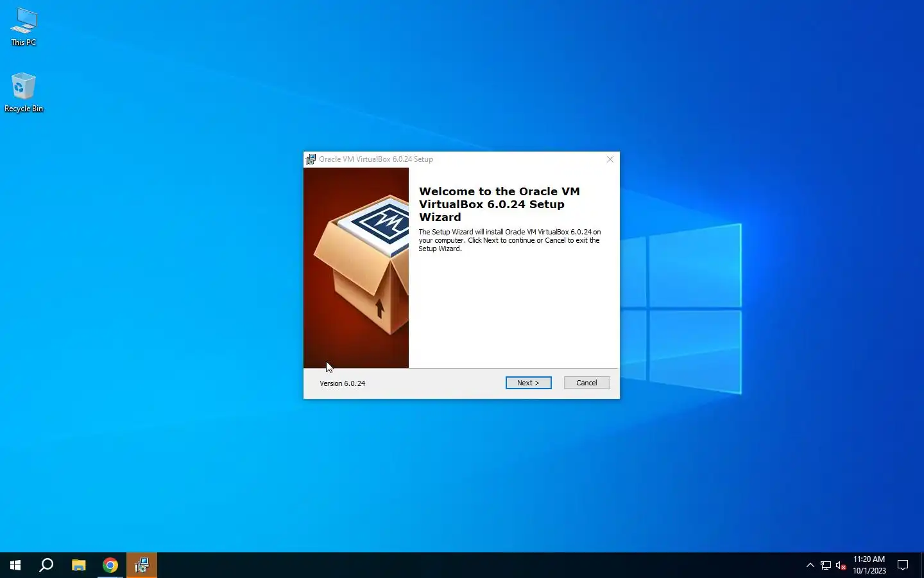Click the 'Welcome to the Oracle VM VirtualBox' heading
924x578 pixels.
click(499, 204)
